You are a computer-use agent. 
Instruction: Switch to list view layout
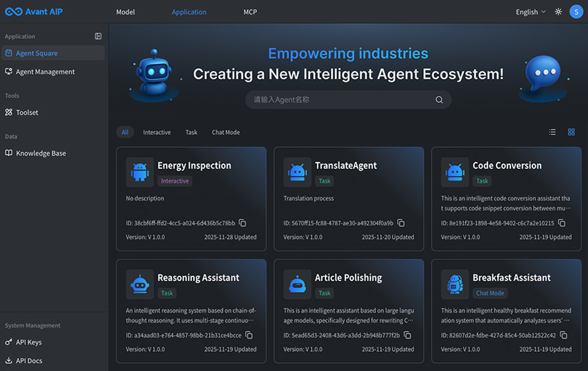click(552, 132)
